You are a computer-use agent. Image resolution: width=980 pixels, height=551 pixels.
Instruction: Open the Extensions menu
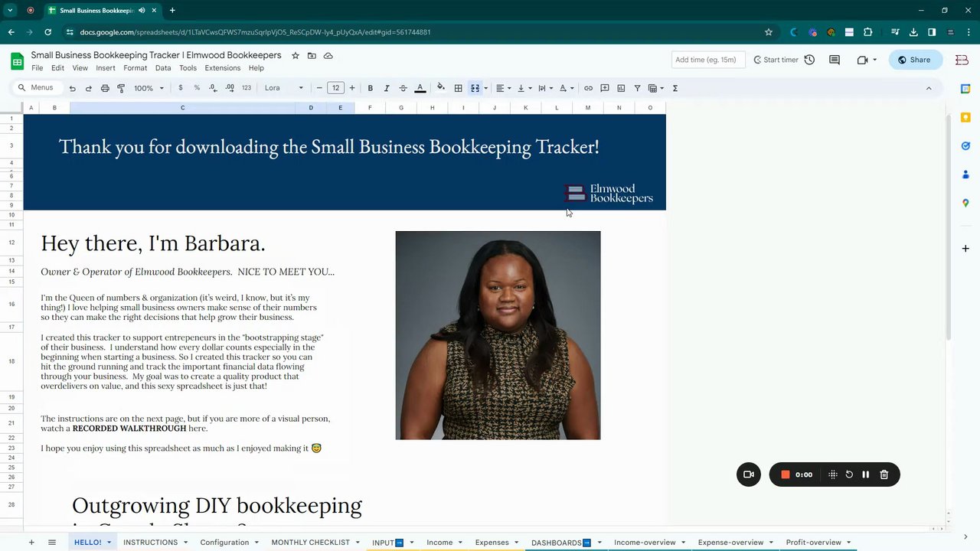pyautogui.click(x=222, y=68)
